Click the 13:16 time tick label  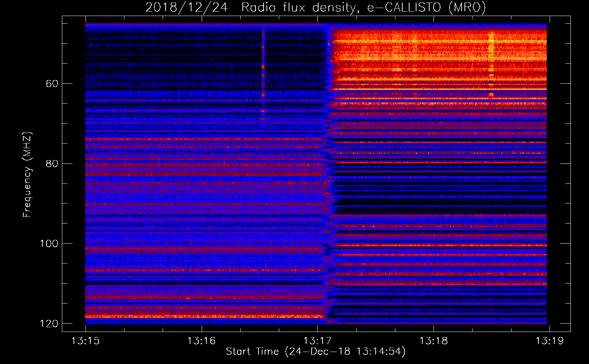pyautogui.click(x=201, y=341)
